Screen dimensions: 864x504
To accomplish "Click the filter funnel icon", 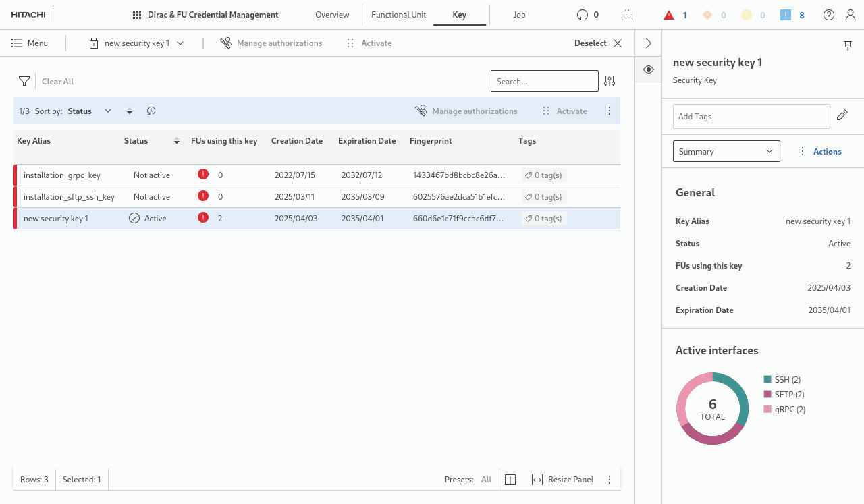I will [24, 81].
